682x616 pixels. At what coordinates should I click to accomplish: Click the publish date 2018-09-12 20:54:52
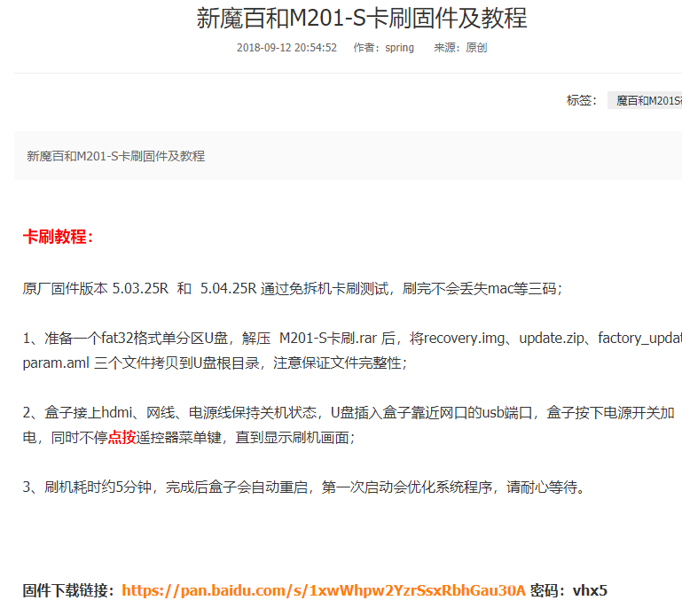286,47
